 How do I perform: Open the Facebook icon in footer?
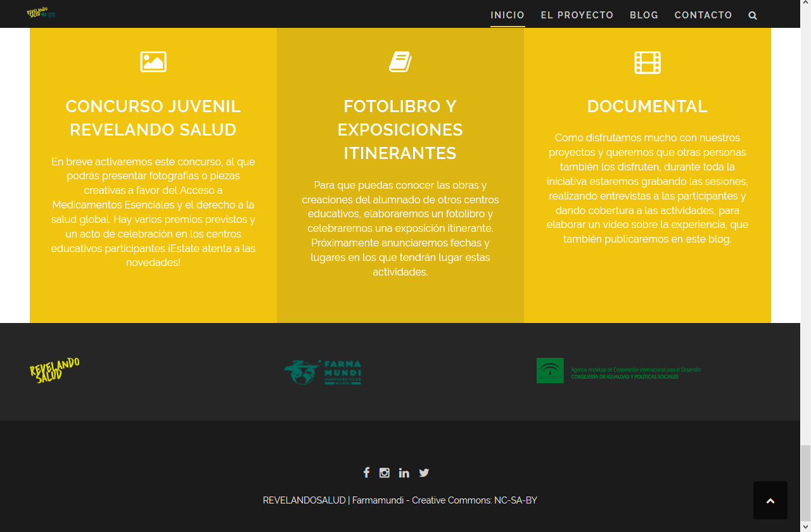click(x=366, y=472)
